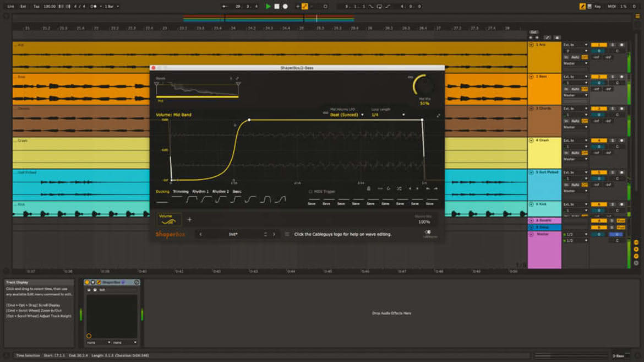The image size is (644, 362).
Task: Open the Mid Volume LFO mode dropdown Beat (Synced)
Action: click(347, 115)
